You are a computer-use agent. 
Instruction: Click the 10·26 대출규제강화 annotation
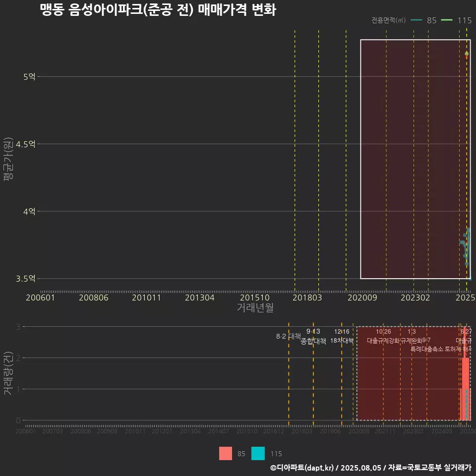pos(383,336)
